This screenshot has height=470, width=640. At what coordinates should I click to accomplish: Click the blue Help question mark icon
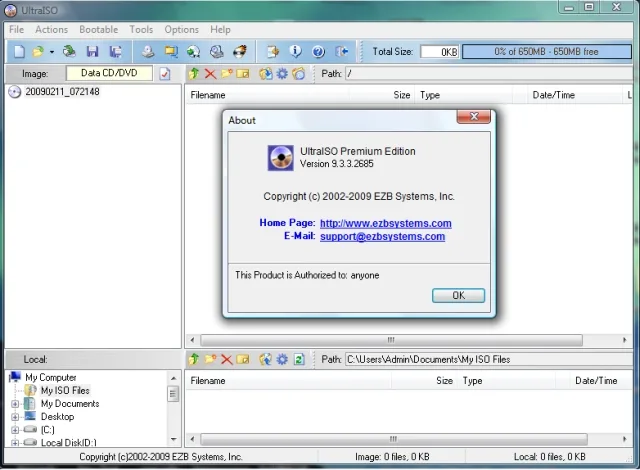[318, 51]
